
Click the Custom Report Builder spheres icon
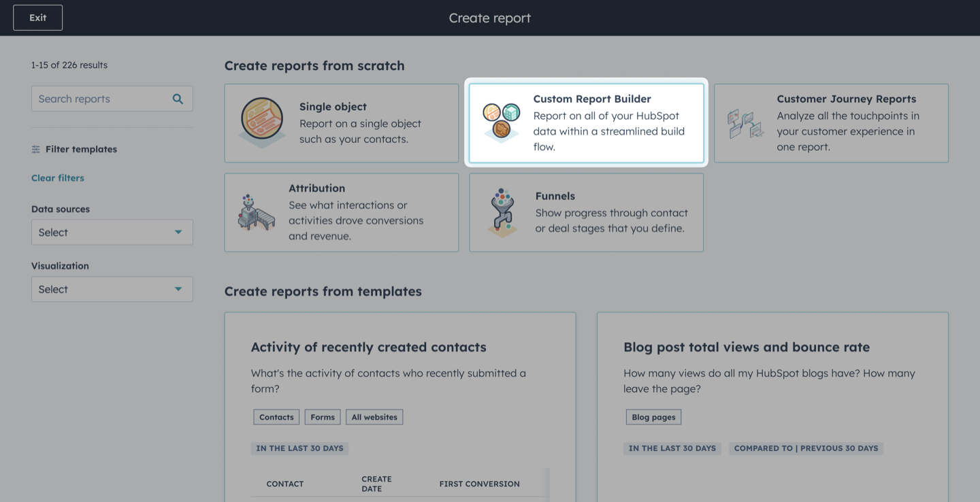coord(502,121)
